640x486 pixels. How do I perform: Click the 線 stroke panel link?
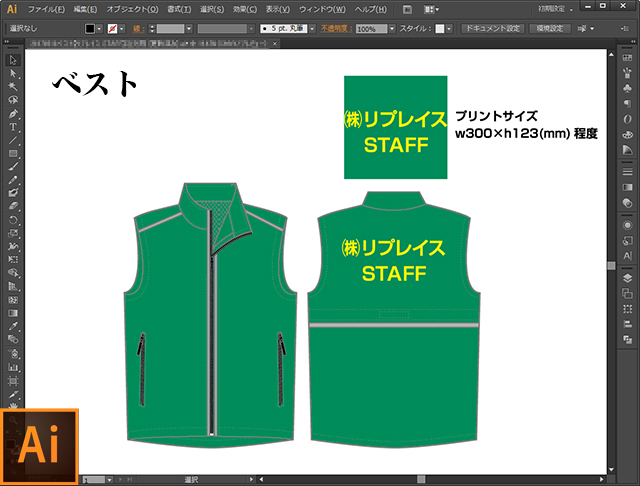point(138,29)
